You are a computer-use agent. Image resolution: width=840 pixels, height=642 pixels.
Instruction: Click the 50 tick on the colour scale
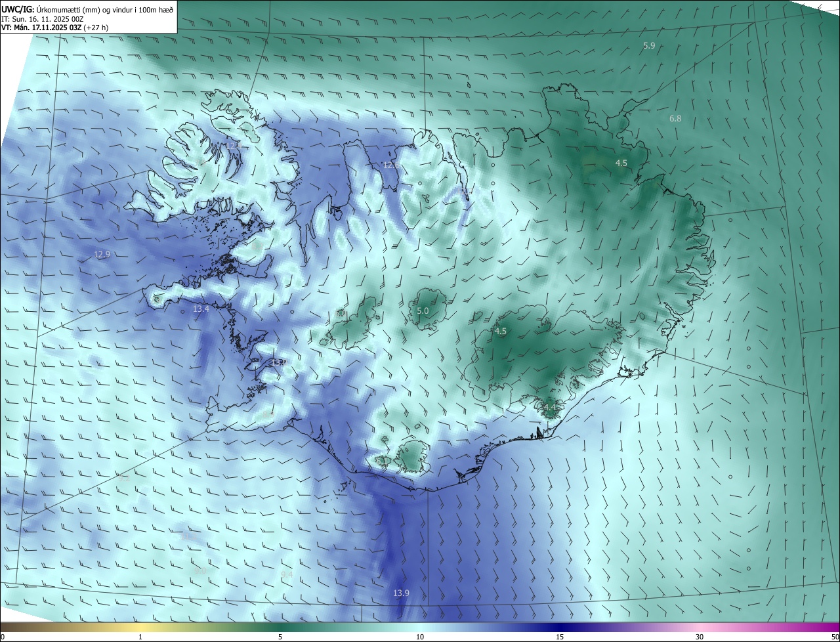click(x=835, y=637)
